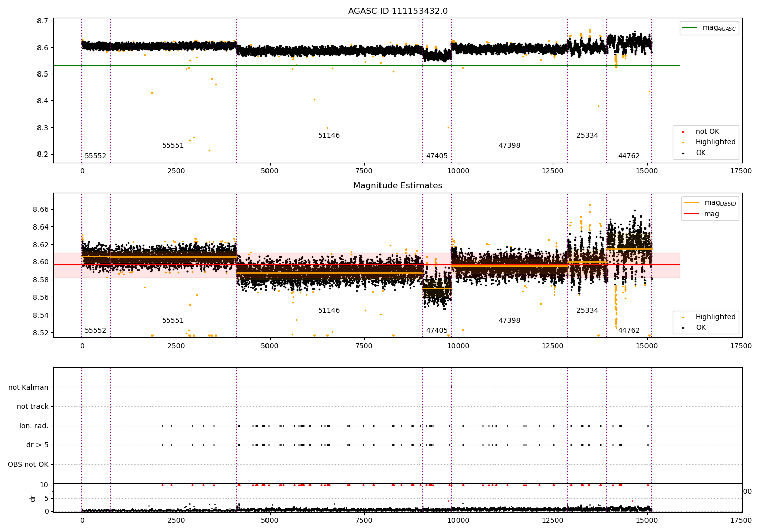
Task: Click the 8.56 y-axis tick label
Action: pos(41,297)
